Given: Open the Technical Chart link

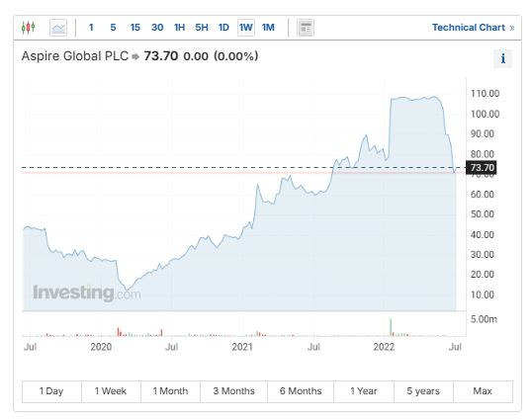Looking at the screenshot, I should click(x=473, y=27).
